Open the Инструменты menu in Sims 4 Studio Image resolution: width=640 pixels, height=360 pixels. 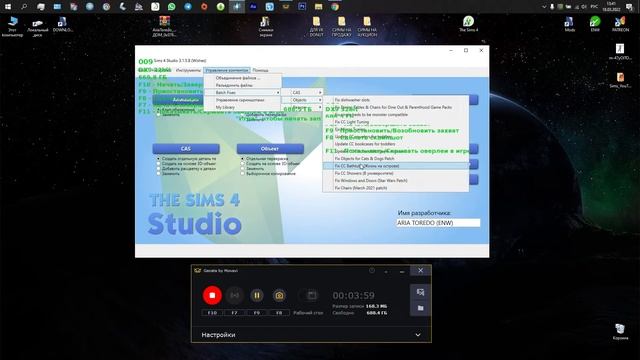tap(188, 70)
